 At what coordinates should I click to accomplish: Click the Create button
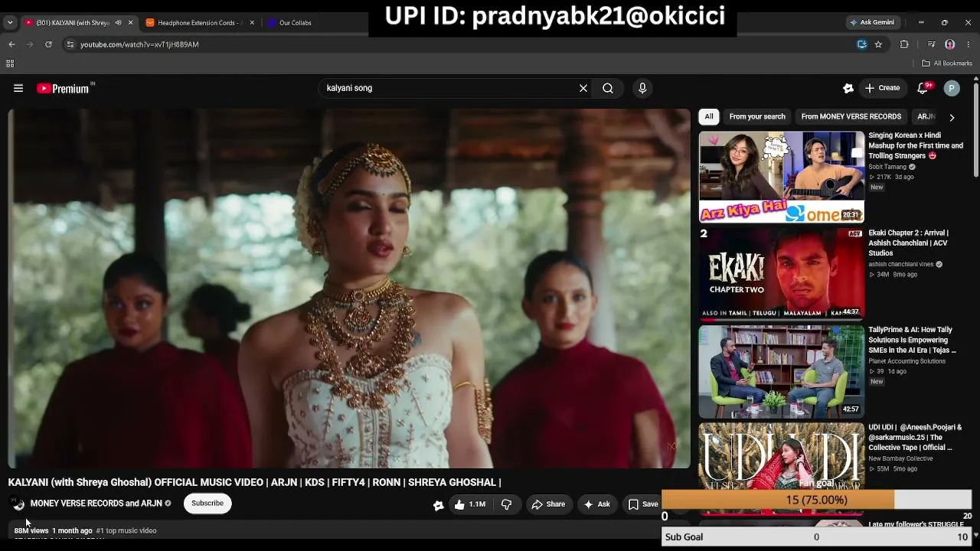point(882,88)
